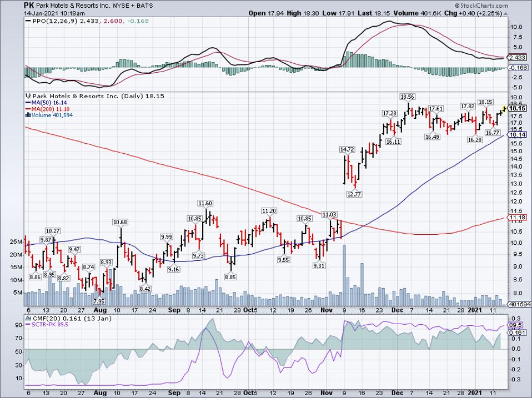Screen dimensions: 532x398
Task: Click the 14.72 high price label
Action: [x=347, y=149]
